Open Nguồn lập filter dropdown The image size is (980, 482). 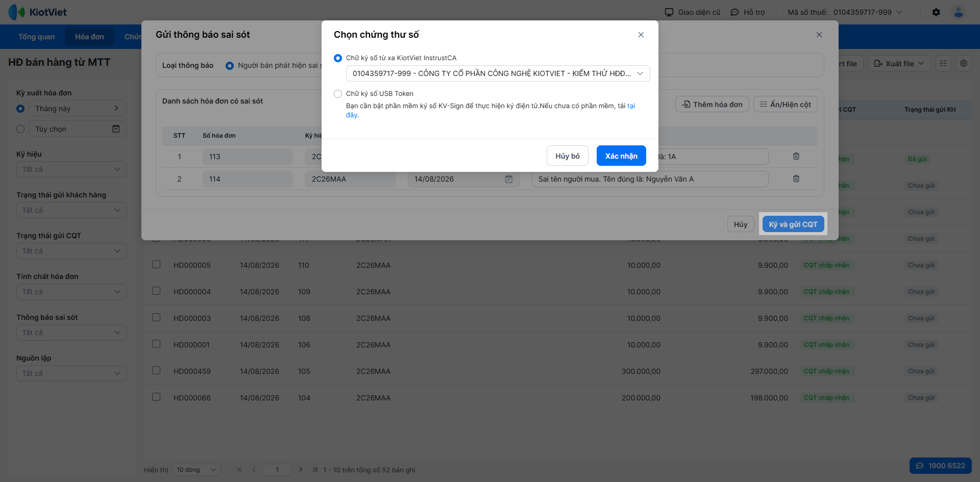click(71, 373)
